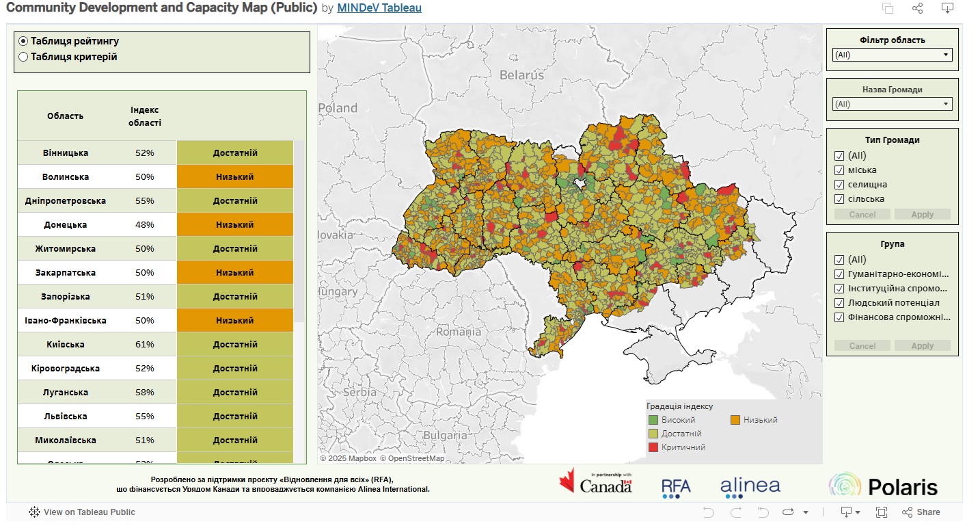Select the 'Таблиця критеріїв' radio button
This screenshot has width=980, height=528.
(24, 57)
